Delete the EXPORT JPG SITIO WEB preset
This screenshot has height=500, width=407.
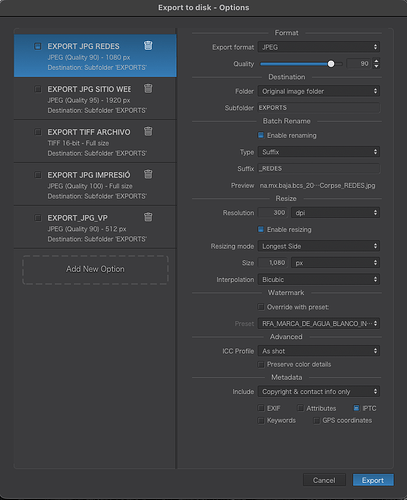click(x=148, y=88)
